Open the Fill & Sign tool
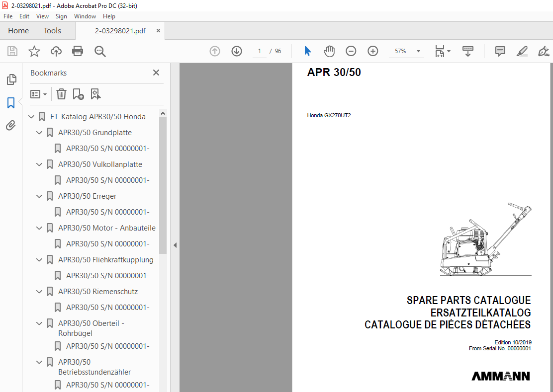Image resolution: width=553 pixels, height=392 pixels. tap(544, 51)
